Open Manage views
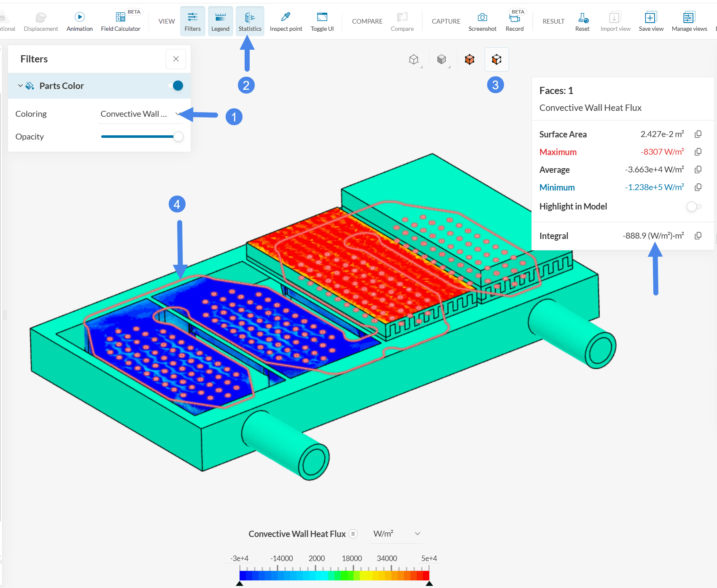 (689, 21)
